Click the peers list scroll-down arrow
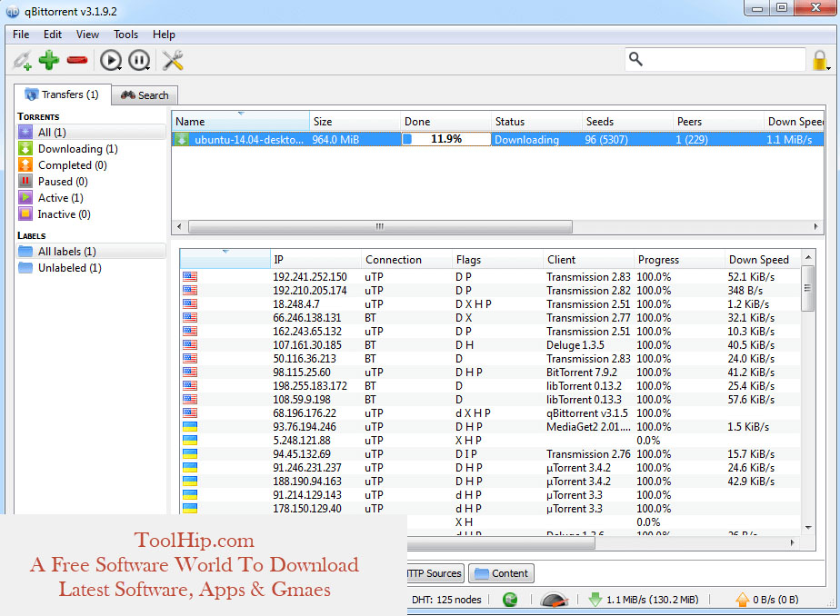Viewport: 840px width, 616px height. pyautogui.click(x=808, y=527)
